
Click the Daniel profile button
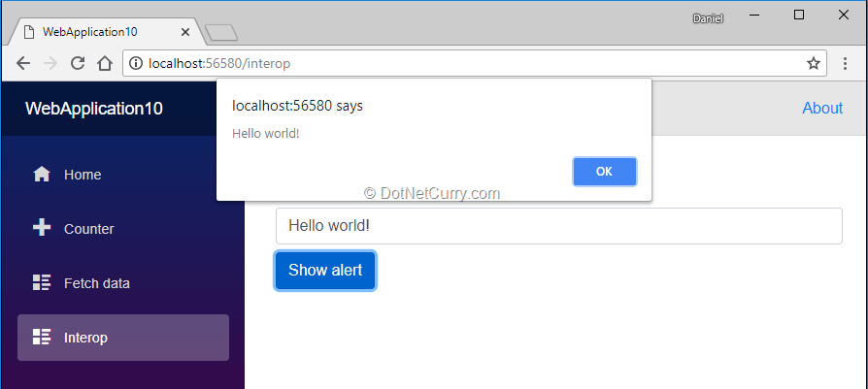coord(708,18)
